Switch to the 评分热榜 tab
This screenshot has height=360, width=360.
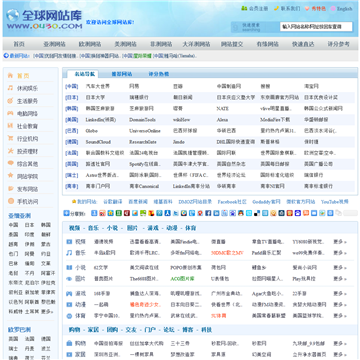pyautogui.click(x=159, y=74)
